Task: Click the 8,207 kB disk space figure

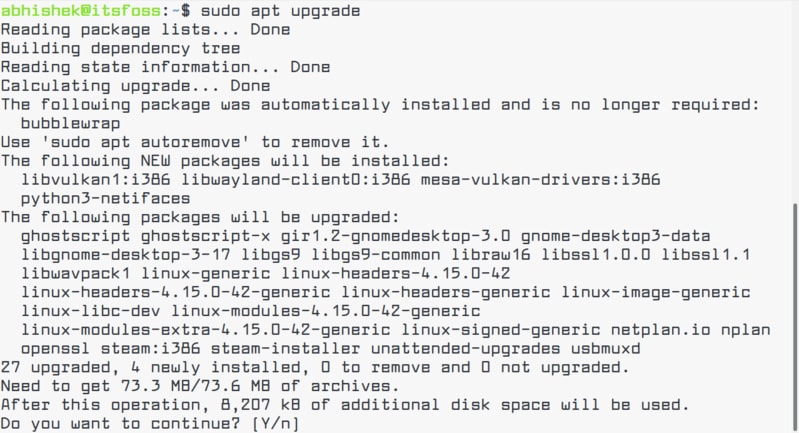Action: click(260, 405)
